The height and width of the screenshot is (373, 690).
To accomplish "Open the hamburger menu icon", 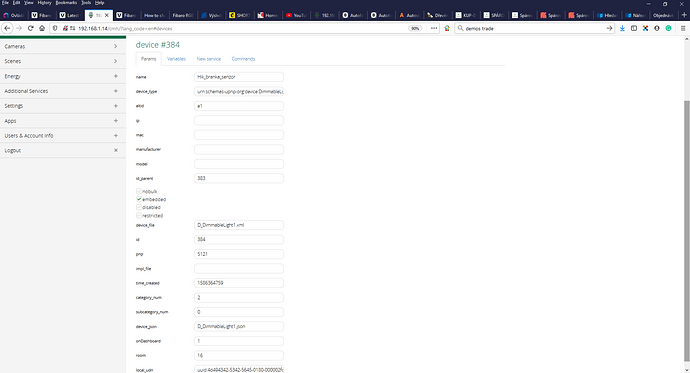I will (x=683, y=28).
